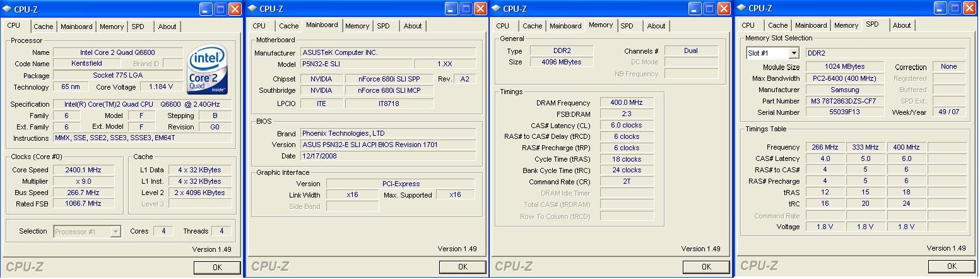Click the southbridge value 'nForce 680i SLI MCP'
Image resolution: width=980 pixels, height=279 pixels.
[x=389, y=90]
